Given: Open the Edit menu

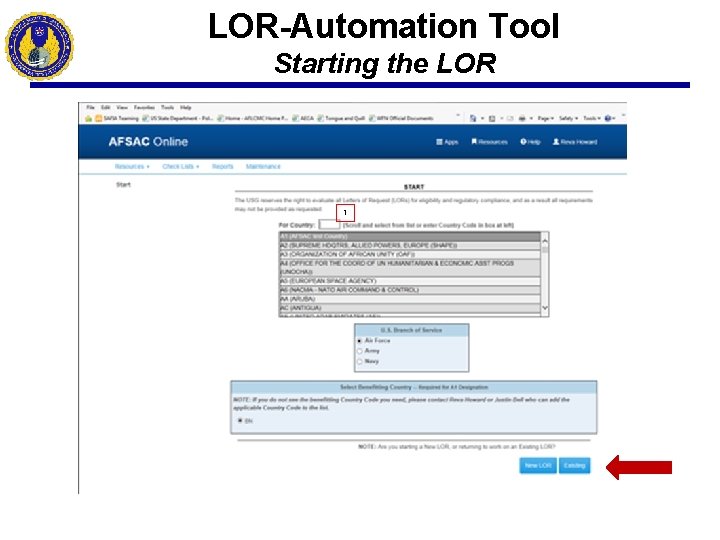Looking at the screenshot, I should coord(106,107).
